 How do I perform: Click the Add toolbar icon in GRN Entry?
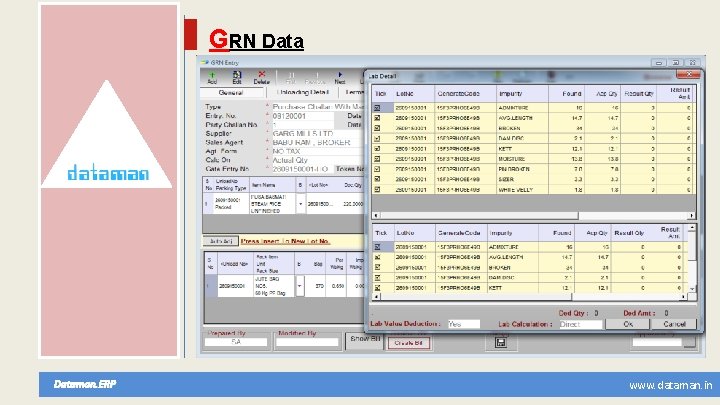(212, 77)
